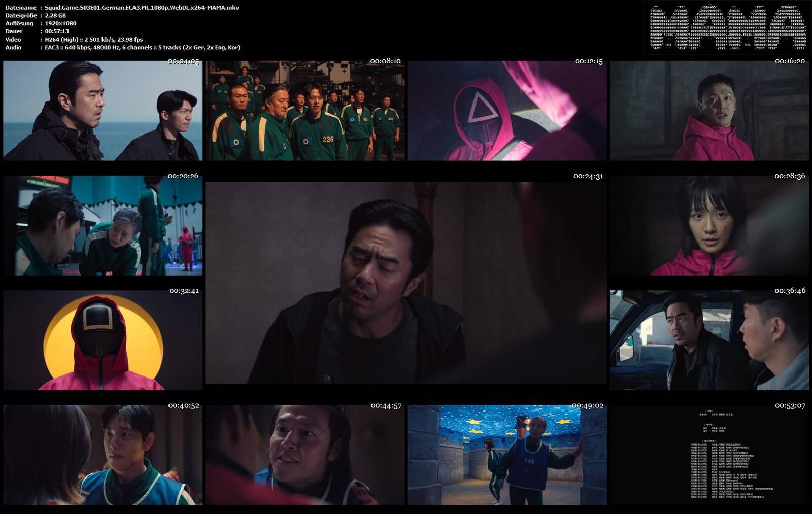This screenshot has width=812, height=514.
Task: Click the file size value 2.28 GB
Action: tap(55, 15)
